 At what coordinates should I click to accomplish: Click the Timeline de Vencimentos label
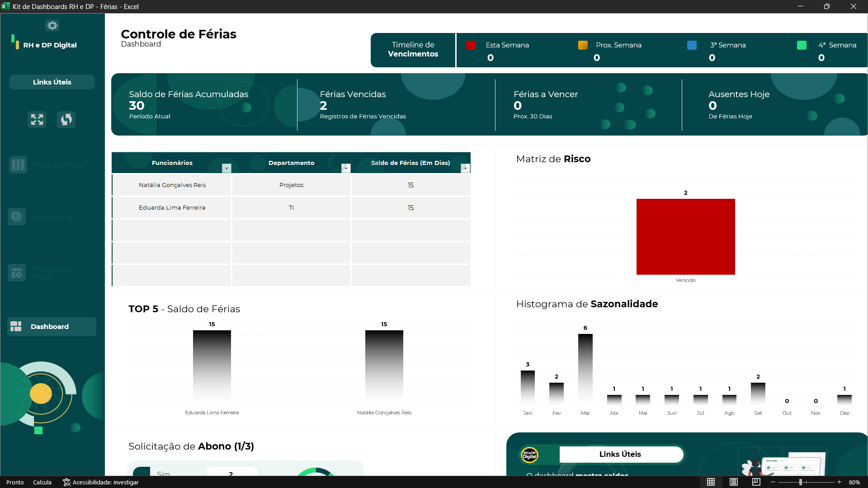[x=413, y=49]
